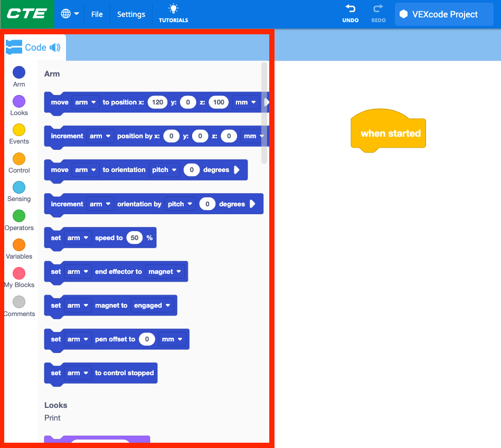This screenshot has height=448, width=501.
Task: Click the speaker sound icon beside Code
Action: click(55, 47)
